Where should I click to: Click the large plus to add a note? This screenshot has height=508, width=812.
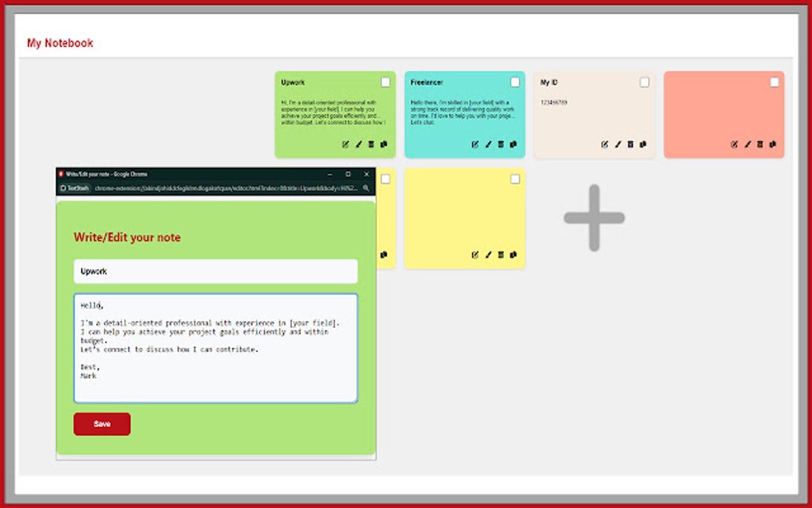coord(594,217)
